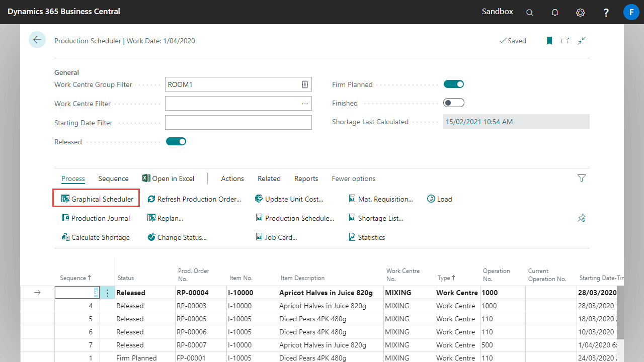This screenshot has width=644, height=362.
Task: Open row options menu for sequence 3
Action: (107, 293)
